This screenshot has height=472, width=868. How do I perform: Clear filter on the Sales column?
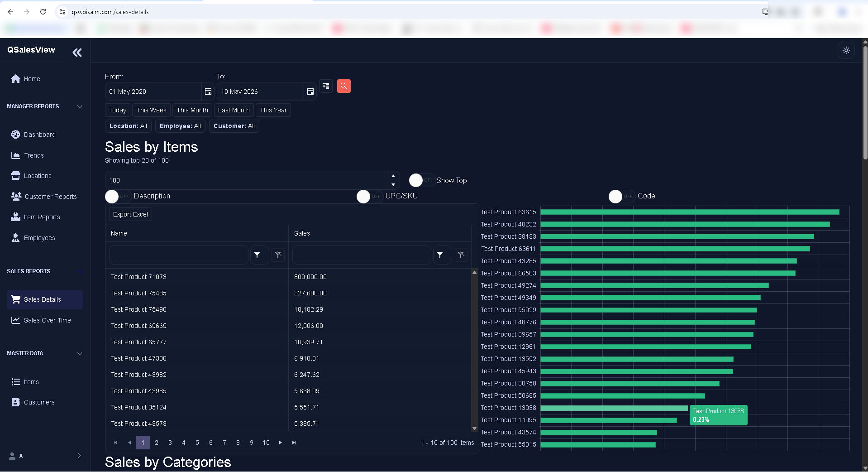[x=461, y=255]
